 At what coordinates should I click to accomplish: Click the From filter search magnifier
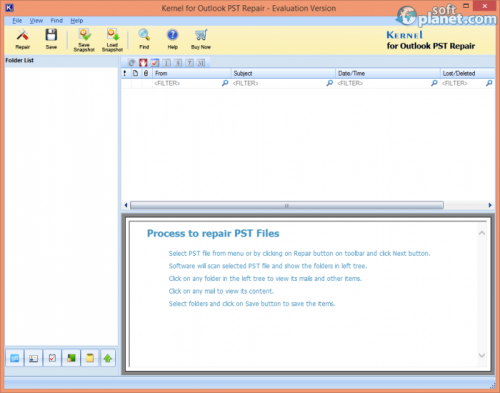tap(225, 83)
